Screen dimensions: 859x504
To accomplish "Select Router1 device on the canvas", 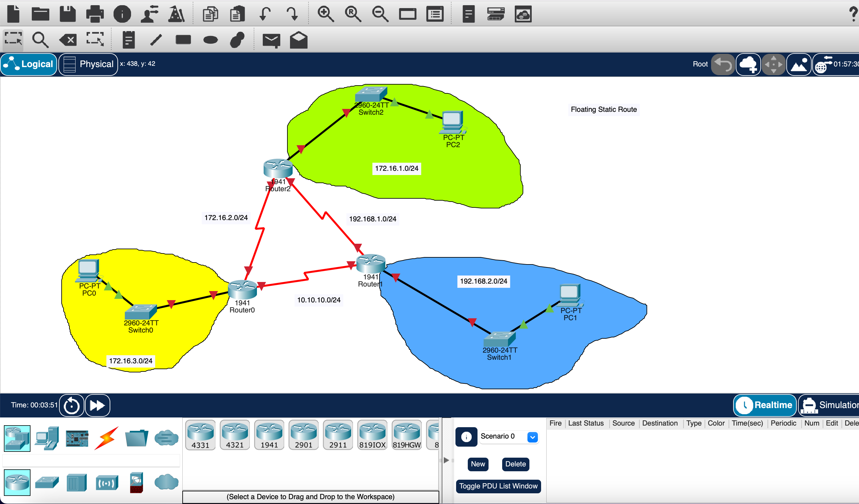I will [370, 264].
